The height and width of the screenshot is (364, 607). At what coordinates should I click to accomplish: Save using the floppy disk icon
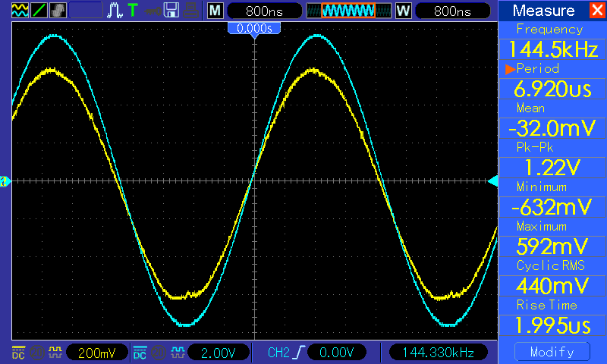(171, 10)
